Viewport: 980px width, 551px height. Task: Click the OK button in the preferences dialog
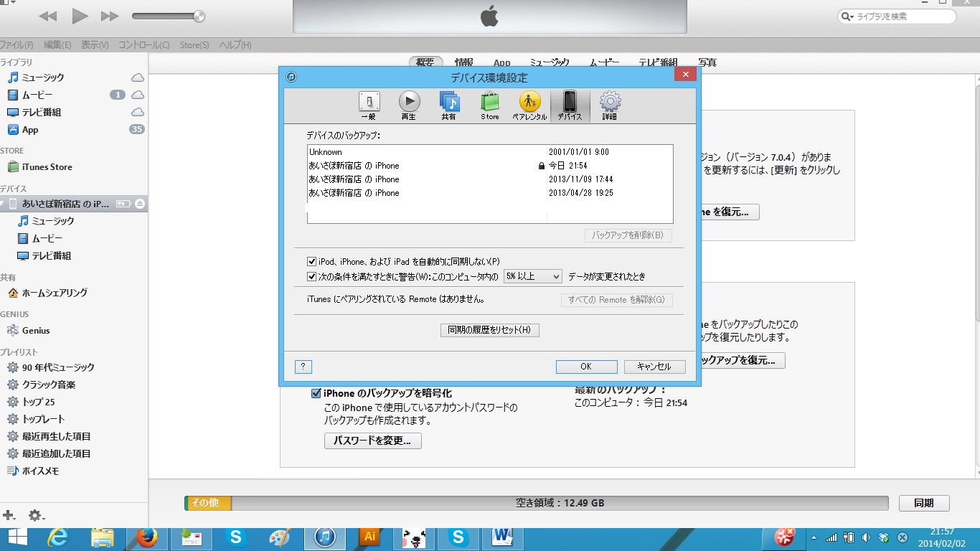pyautogui.click(x=586, y=367)
